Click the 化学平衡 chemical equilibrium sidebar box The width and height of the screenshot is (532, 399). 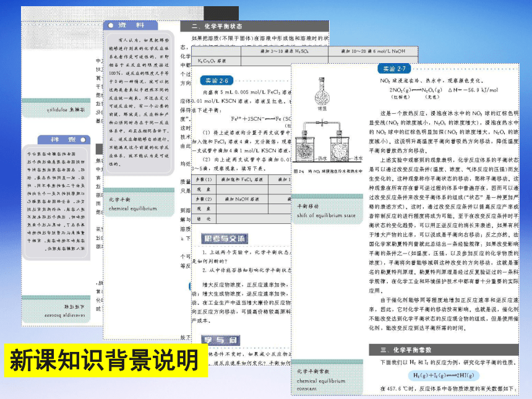(139, 202)
